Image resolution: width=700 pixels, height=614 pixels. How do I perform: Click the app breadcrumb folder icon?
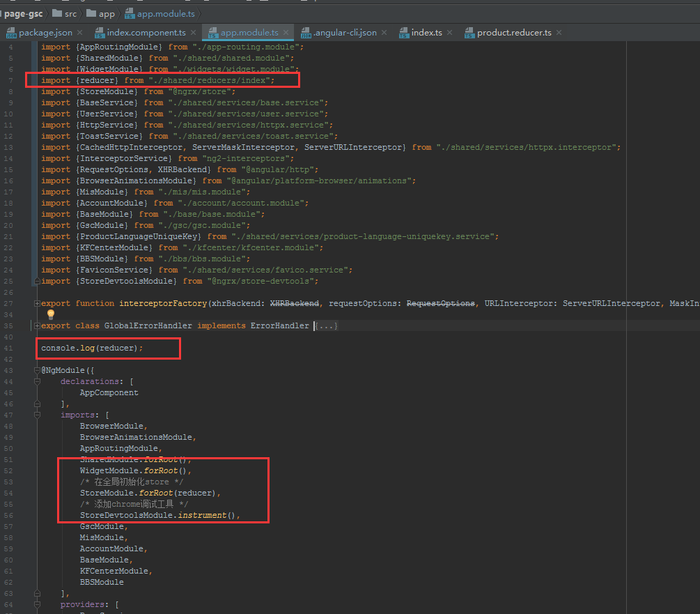(91, 13)
